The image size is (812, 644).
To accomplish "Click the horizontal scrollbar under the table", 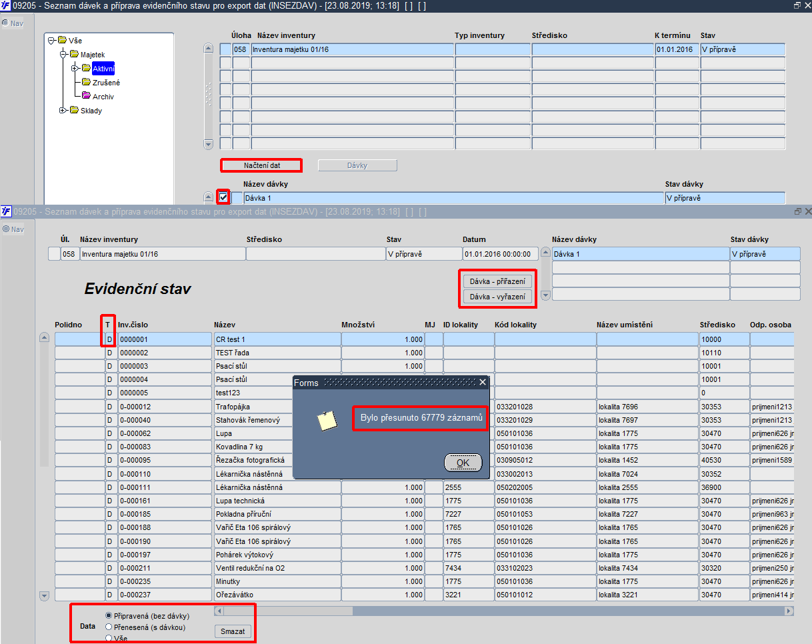I will tap(504, 611).
